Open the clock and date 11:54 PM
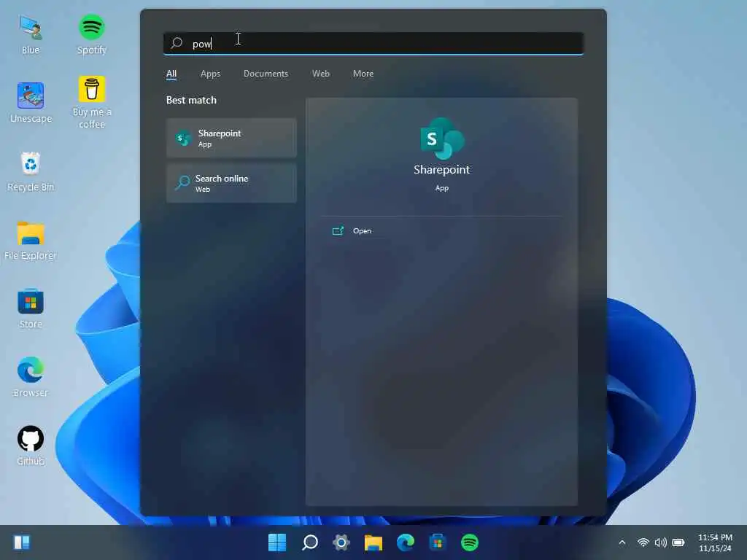The image size is (747, 560). click(x=715, y=542)
